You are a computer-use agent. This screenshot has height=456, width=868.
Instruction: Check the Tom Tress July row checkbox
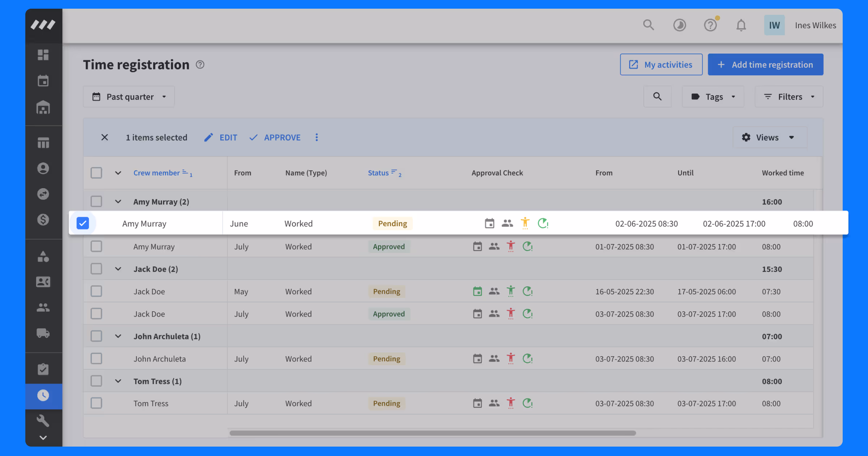coord(96,403)
